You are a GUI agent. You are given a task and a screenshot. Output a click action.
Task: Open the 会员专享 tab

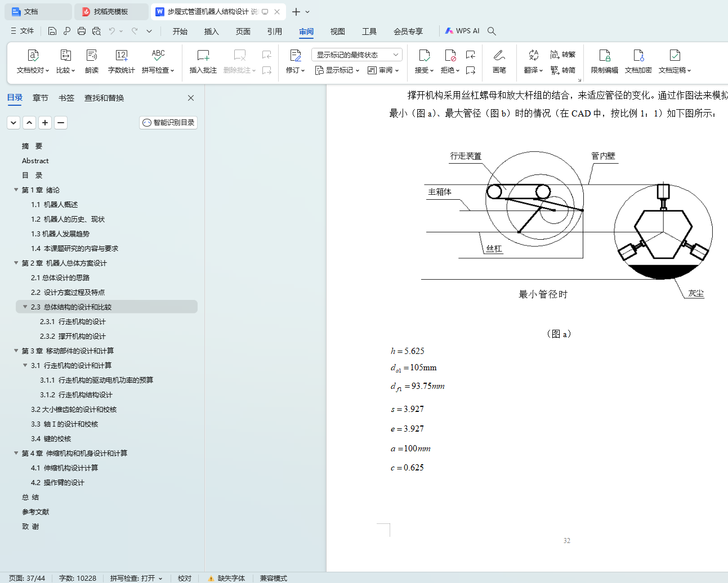[x=408, y=32]
